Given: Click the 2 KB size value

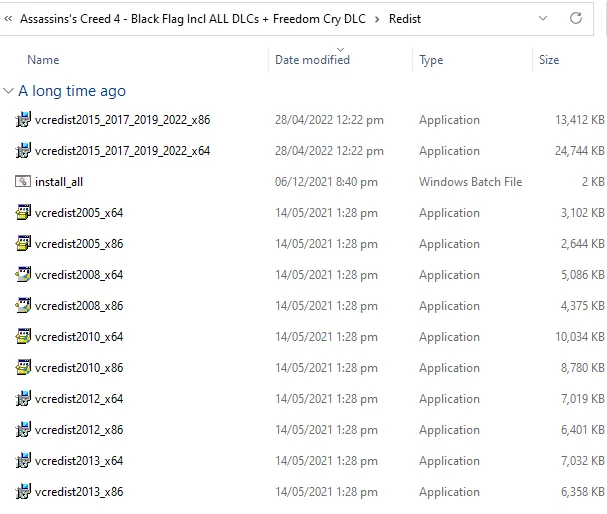Looking at the screenshot, I should (593, 182).
